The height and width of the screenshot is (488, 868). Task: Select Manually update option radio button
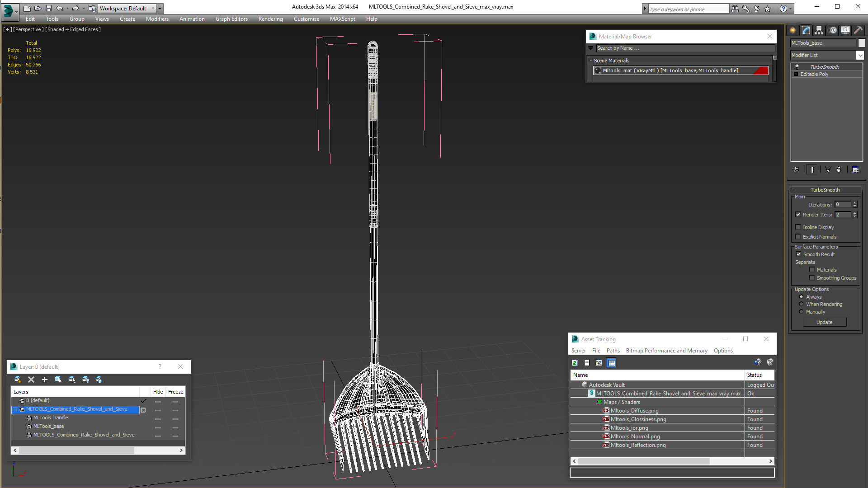click(801, 312)
